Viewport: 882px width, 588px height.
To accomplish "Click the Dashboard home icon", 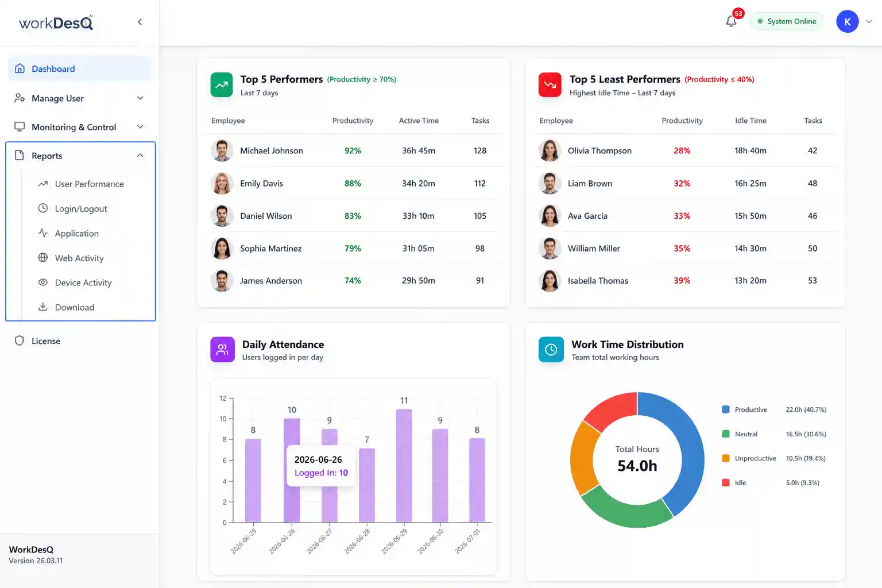I will 20,68.
